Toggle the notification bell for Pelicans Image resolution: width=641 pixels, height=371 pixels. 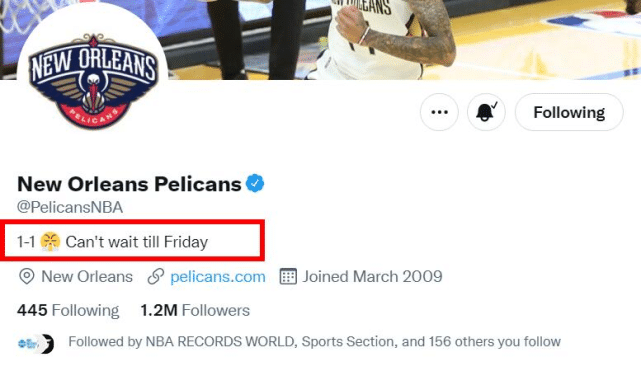(x=486, y=112)
